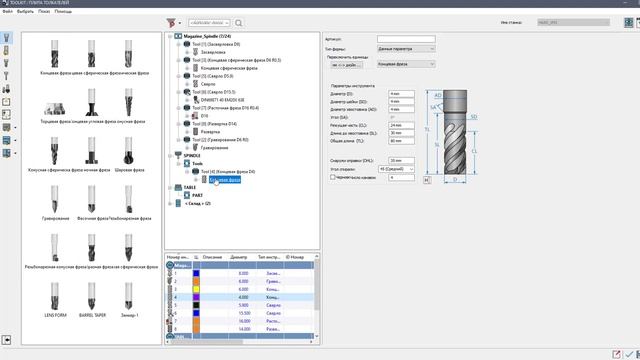The height and width of the screenshot is (360, 640).
Task: Choose the Шаровая фреза ball mill thumbnail
Action: 129,151
